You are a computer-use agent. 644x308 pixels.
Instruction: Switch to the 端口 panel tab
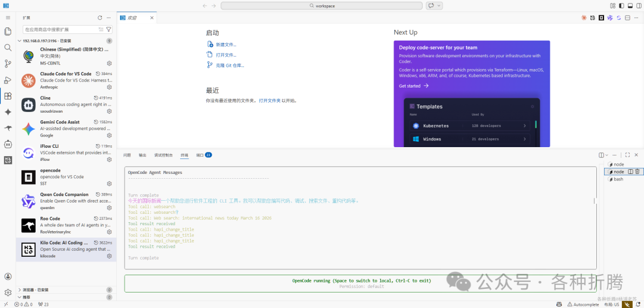(x=204, y=155)
